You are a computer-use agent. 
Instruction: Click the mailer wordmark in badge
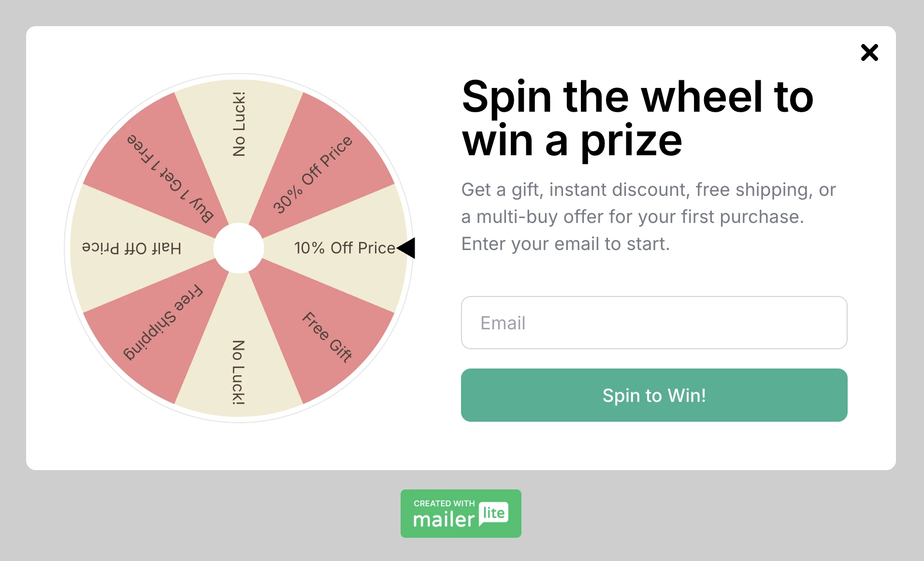tap(444, 520)
